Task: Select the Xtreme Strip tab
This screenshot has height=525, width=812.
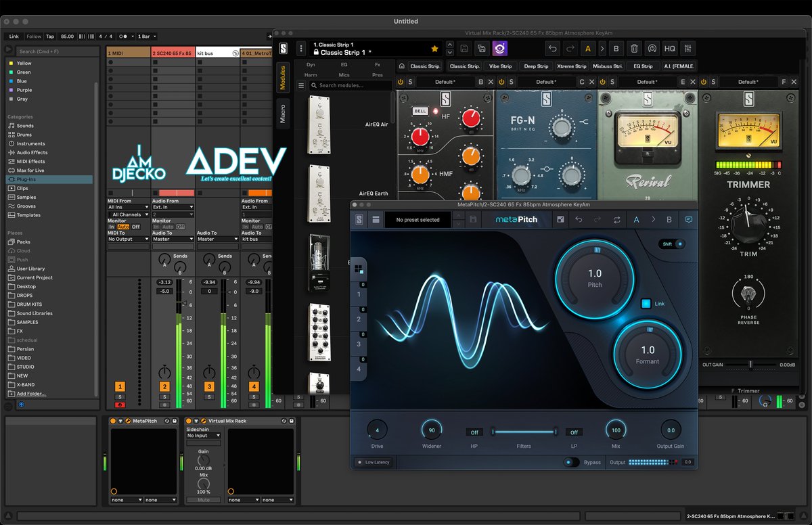Action: pos(572,66)
